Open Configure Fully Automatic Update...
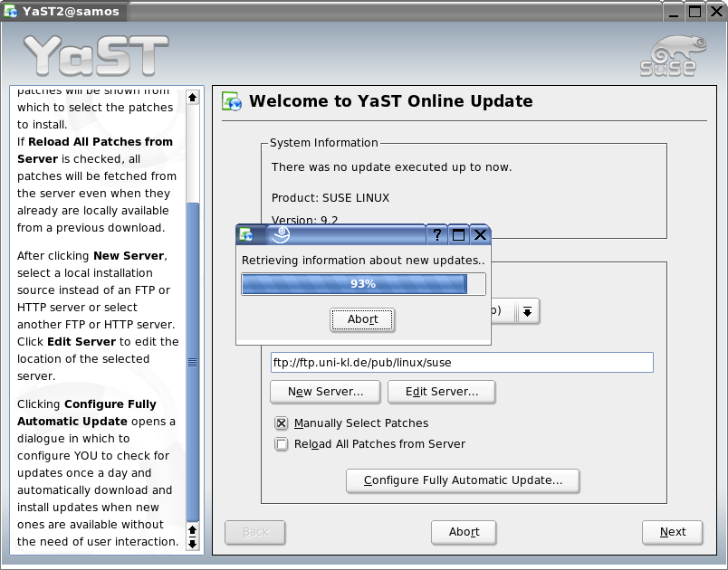Viewport: 728px width, 570px height. coord(463,480)
